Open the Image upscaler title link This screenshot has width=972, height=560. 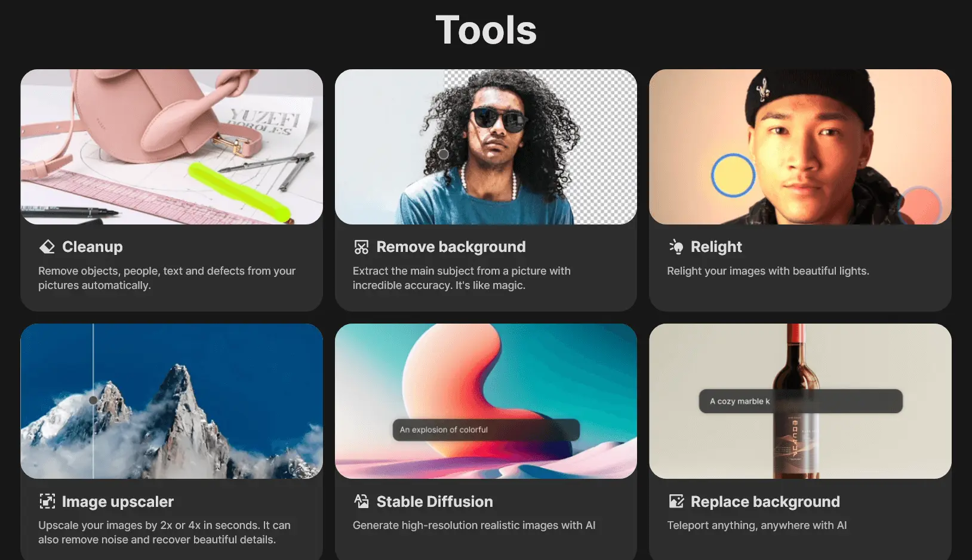[118, 501]
